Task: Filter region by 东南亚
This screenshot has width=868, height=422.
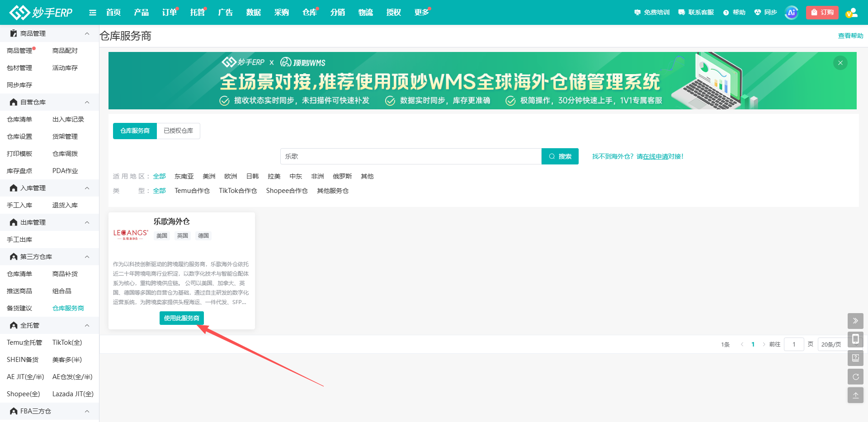Action: point(184,176)
